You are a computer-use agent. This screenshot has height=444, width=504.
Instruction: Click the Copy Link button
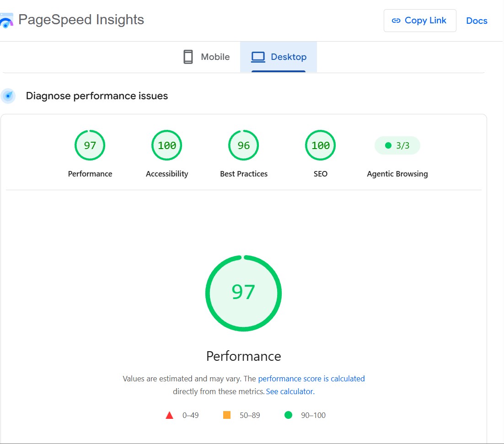pyautogui.click(x=420, y=21)
